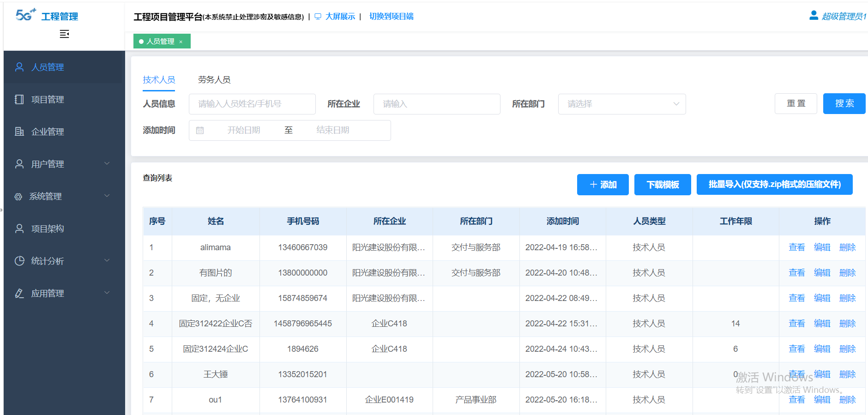Viewport: 868px width, 415px height.
Task: Delete the alimama row
Action: (x=848, y=247)
